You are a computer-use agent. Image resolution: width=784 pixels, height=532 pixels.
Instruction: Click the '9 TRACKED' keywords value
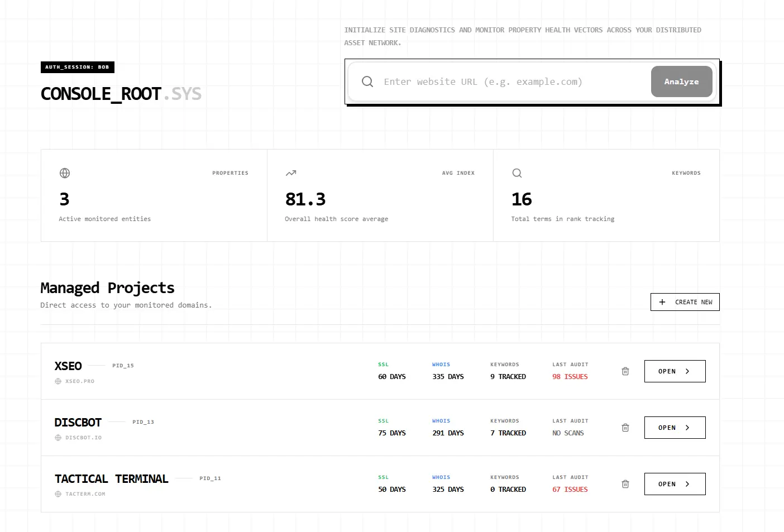[508, 377]
